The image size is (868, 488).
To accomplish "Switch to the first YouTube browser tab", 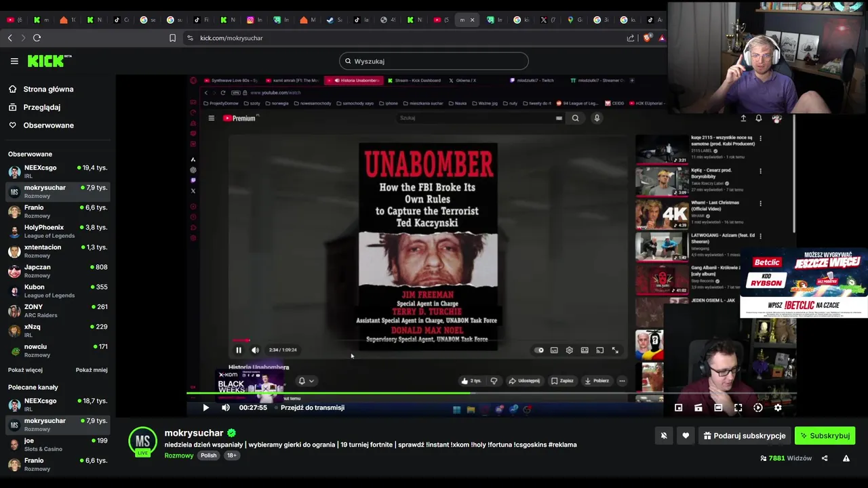I will click(14, 20).
